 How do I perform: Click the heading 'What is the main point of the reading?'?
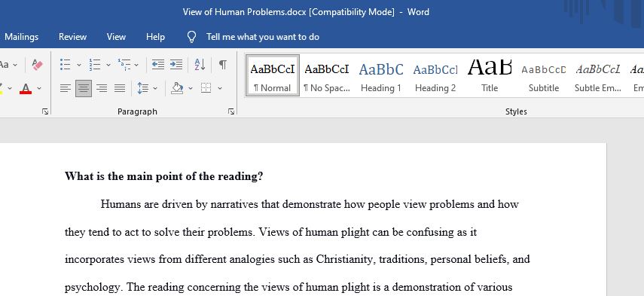pos(164,176)
